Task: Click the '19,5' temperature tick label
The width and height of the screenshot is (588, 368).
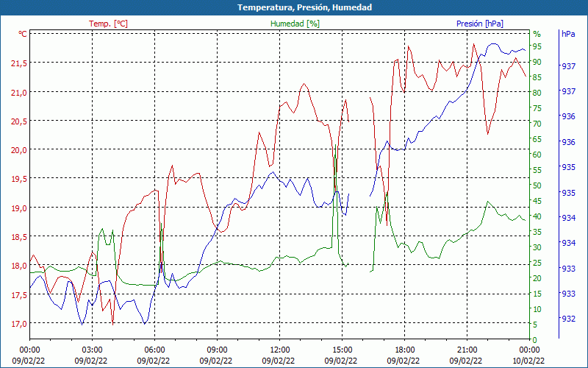Action: [x=19, y=179]
